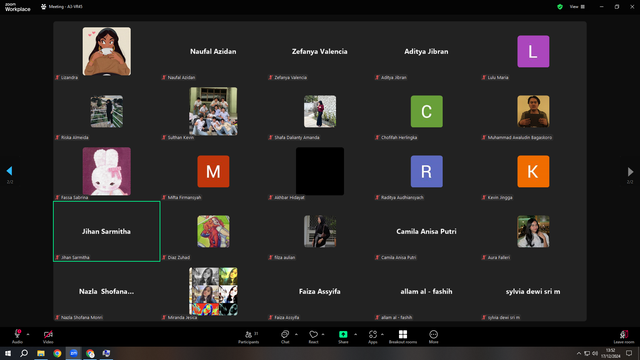Select Miranda Jesica's collage photo tile

pos(213,291)
